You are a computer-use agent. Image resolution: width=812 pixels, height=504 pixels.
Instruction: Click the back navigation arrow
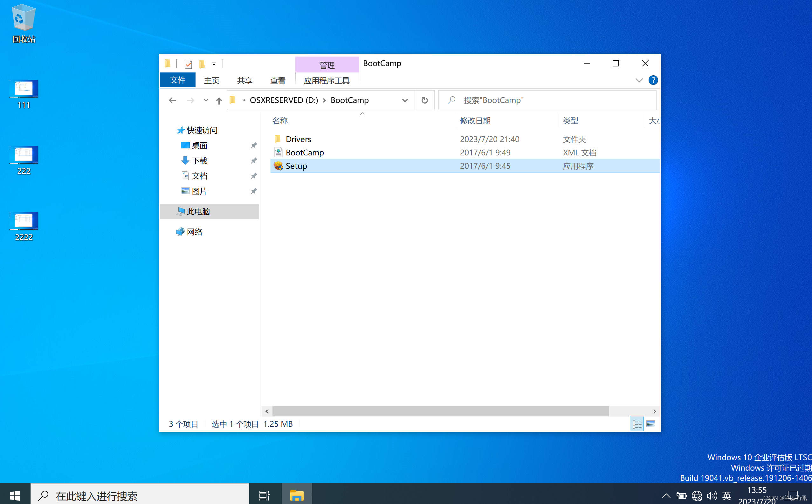coord(172,100)
